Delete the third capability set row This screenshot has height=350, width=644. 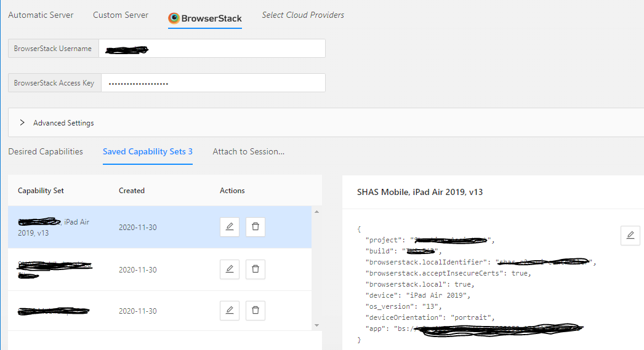tap(256, 310)
